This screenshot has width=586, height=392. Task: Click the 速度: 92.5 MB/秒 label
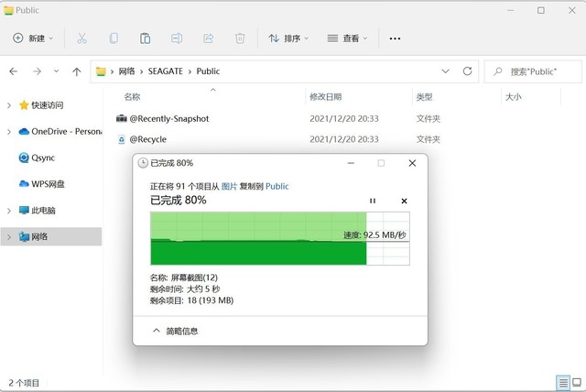pos(374,235)
